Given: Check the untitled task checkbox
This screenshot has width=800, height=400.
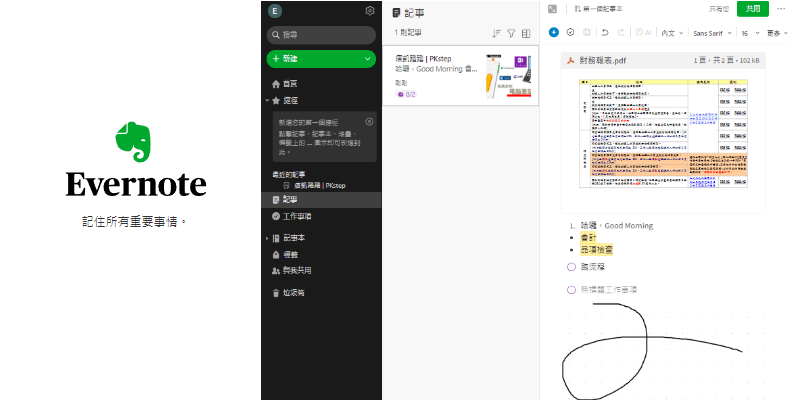Looking at the screenshot, I should [571, 290].
